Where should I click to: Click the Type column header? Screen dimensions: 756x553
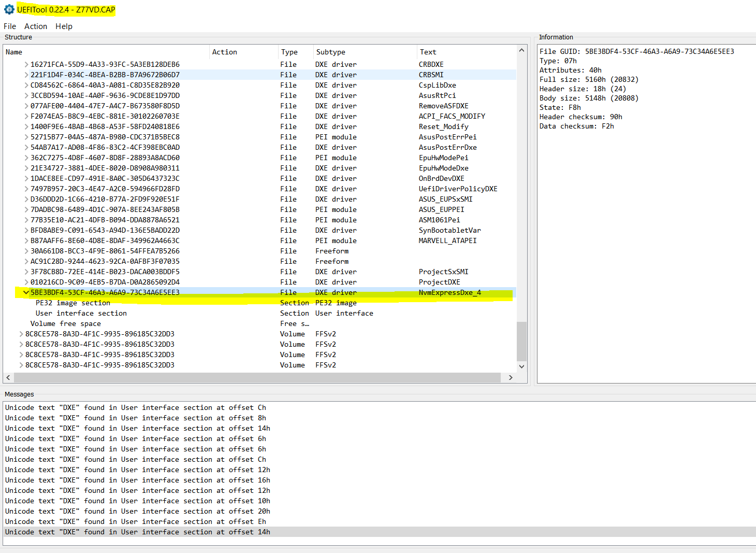296,52
